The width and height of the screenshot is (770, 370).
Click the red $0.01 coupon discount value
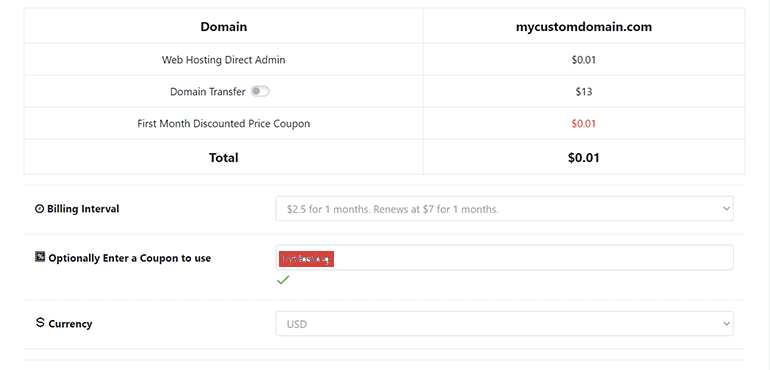(x=583, y=123)
